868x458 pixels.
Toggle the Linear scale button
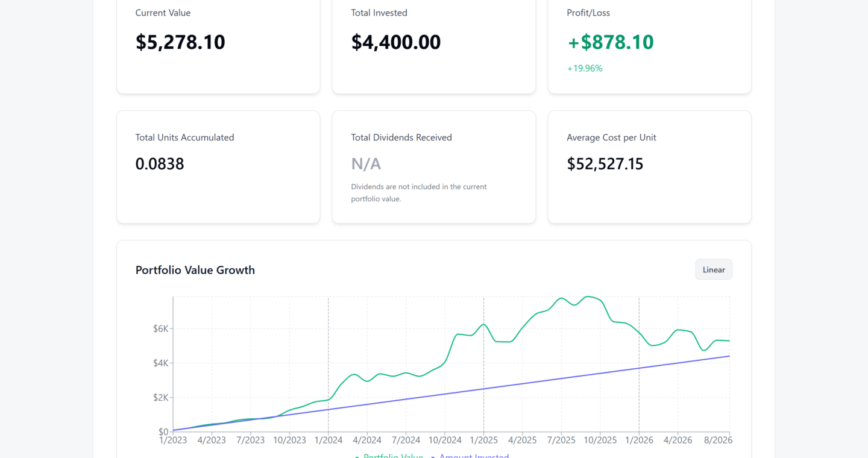[714, 269]
